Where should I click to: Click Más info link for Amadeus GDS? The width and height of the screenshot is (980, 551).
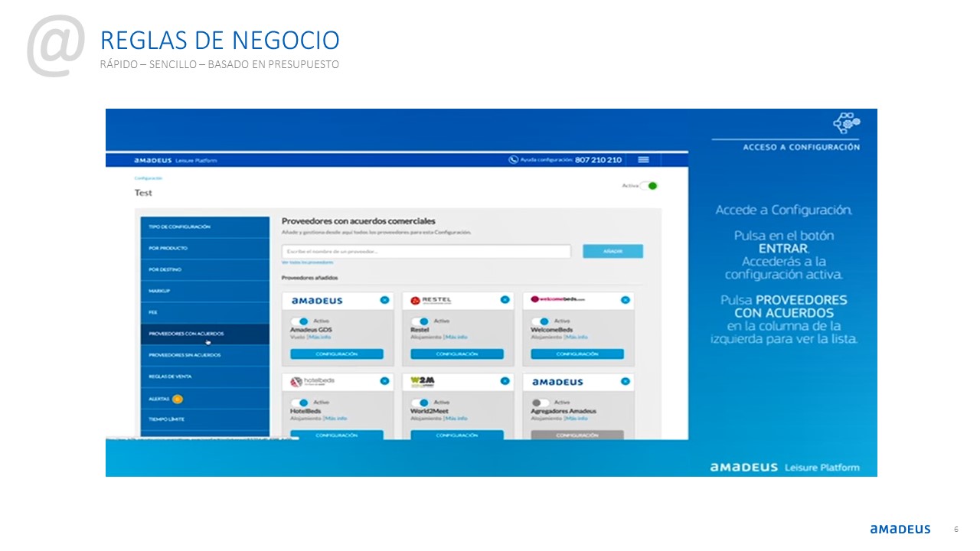[320, 337]
